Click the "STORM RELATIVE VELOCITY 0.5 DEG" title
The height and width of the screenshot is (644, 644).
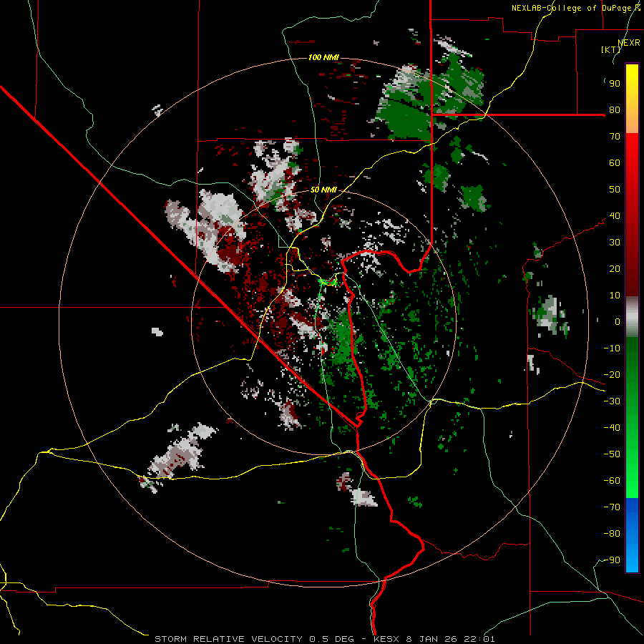point(254,639)
